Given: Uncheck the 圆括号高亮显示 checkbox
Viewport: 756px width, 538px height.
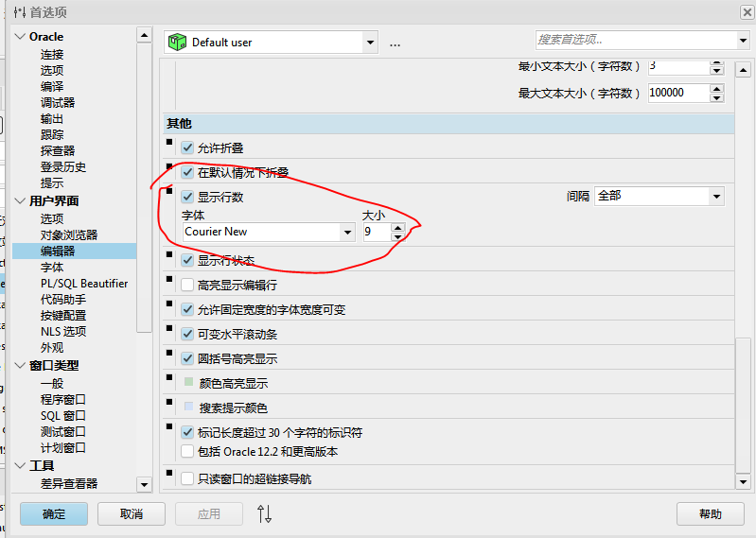Looking at the screenshot, I should (x=187, y=358).
